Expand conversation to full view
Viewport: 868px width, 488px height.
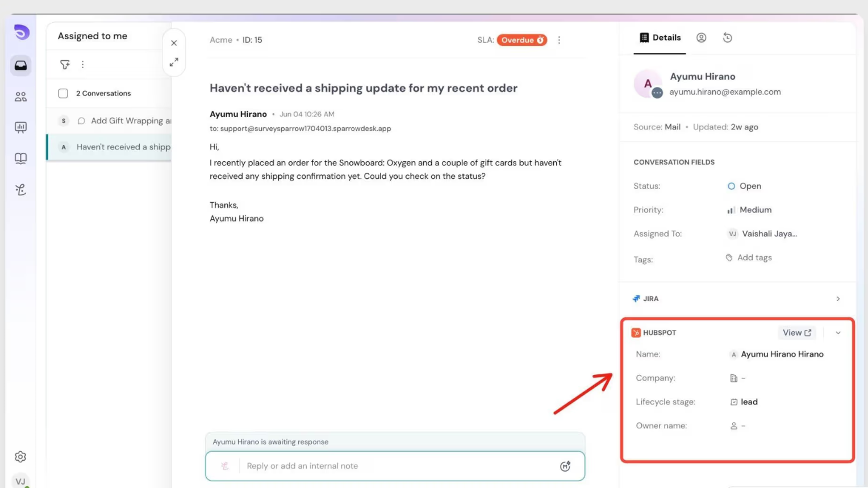(x=174, y=62)
